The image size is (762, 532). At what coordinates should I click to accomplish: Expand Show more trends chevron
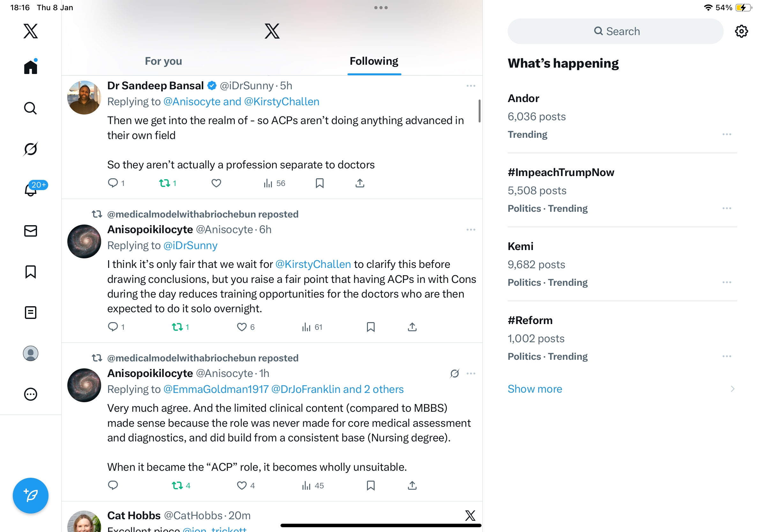(732, 389)
